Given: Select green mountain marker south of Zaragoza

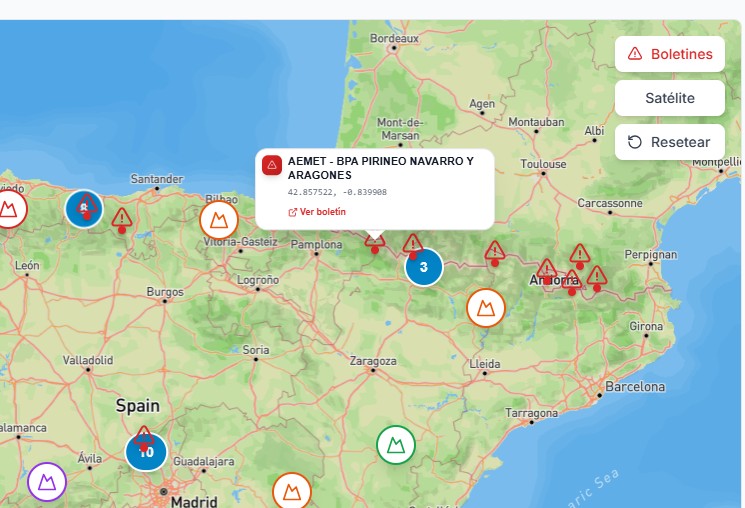Looking at the screenshot, I should [x=396, y=445].
